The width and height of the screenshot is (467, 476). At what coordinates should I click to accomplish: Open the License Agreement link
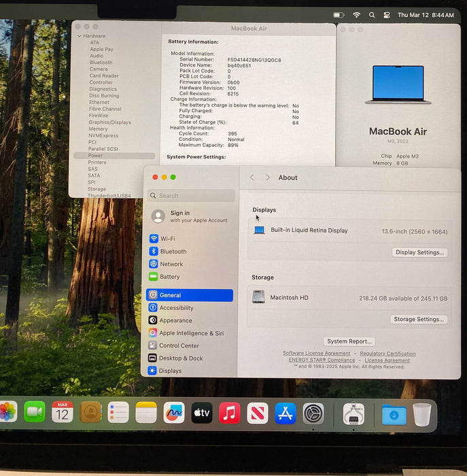click(387, 360)
